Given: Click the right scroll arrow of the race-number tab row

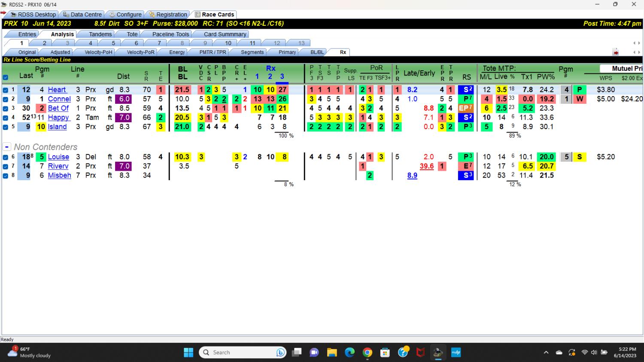Looking at the screenshot, I should point(639,43).
